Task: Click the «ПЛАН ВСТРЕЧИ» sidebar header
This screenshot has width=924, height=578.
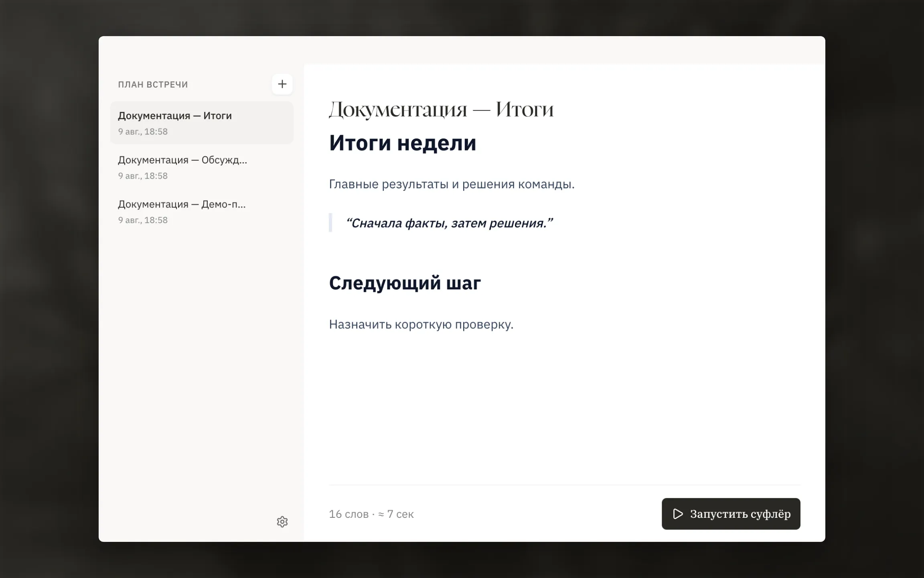Action: pyautogui.click(x=153, y=84)
